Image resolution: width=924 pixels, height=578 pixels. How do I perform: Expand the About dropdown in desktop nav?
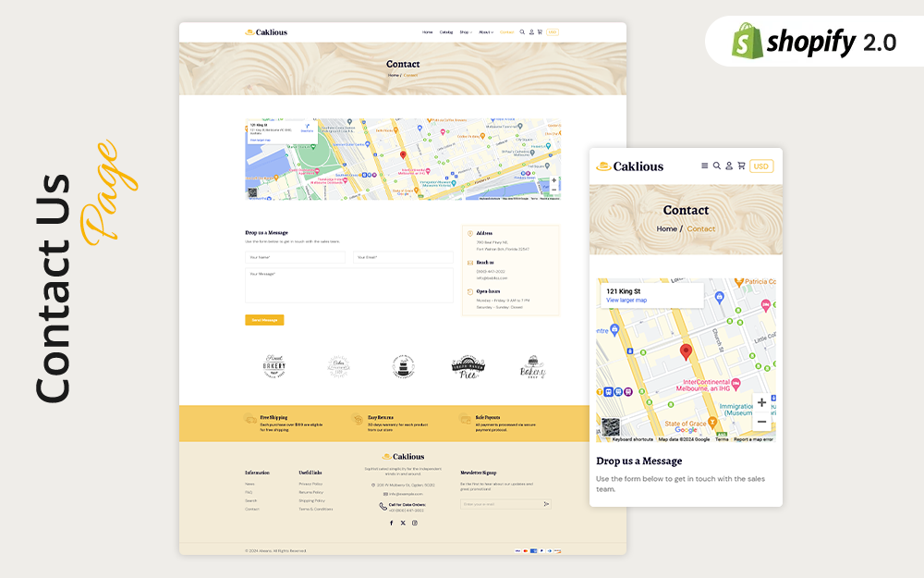486,32
